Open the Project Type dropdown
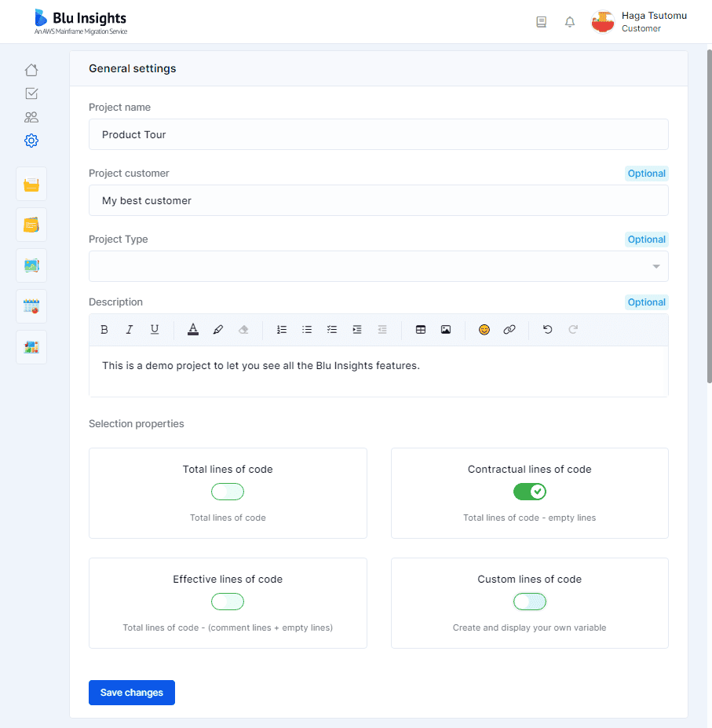Screen dimensions: 712x728 pyautogui.click(x=378, y=266)
